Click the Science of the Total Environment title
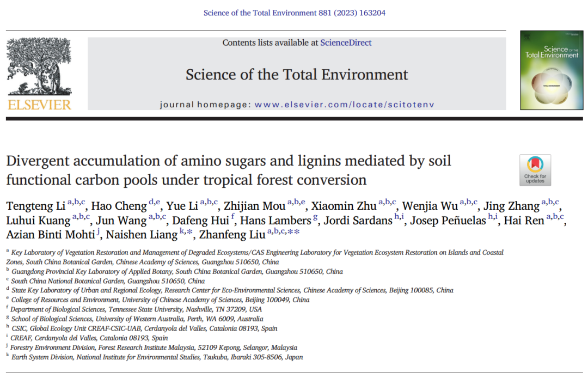The width and height of the screenshot is (588, 378). (x=297, y=75)
